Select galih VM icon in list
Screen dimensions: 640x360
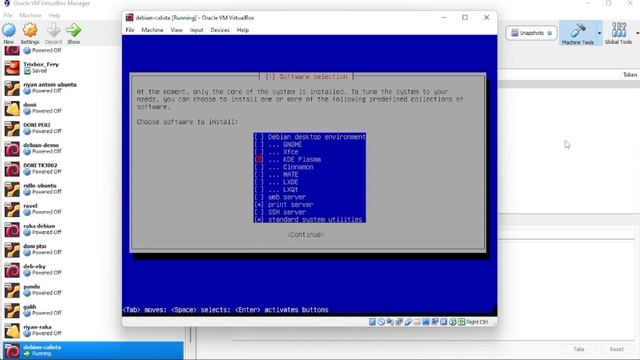12,310
